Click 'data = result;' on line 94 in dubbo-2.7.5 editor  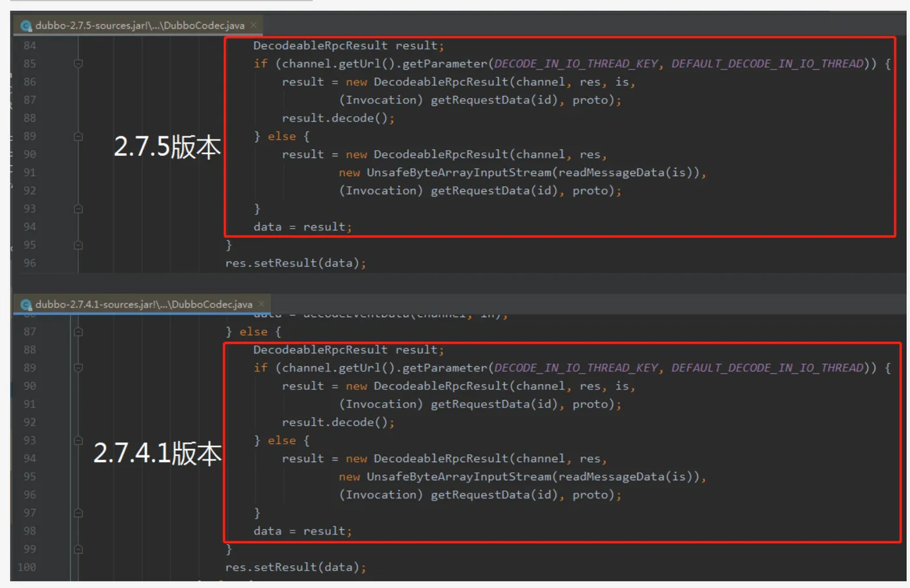[303, 227]
